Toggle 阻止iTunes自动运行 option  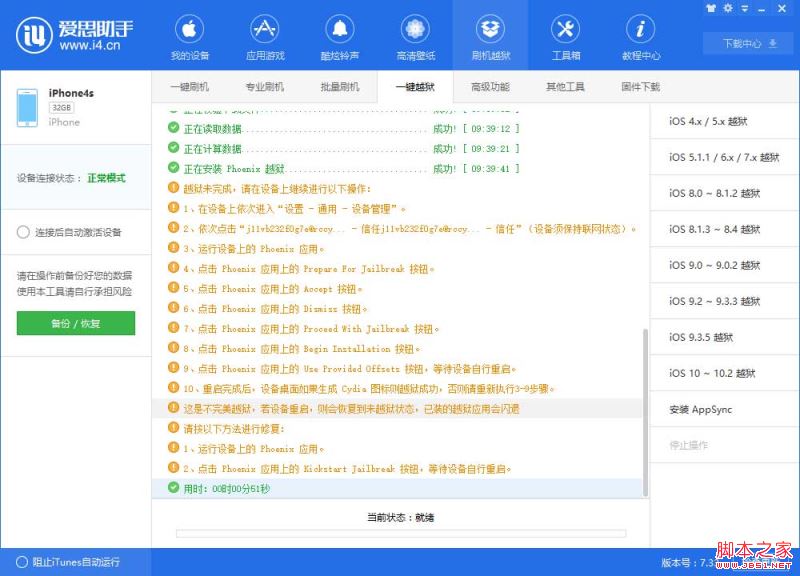click(22, 562)
